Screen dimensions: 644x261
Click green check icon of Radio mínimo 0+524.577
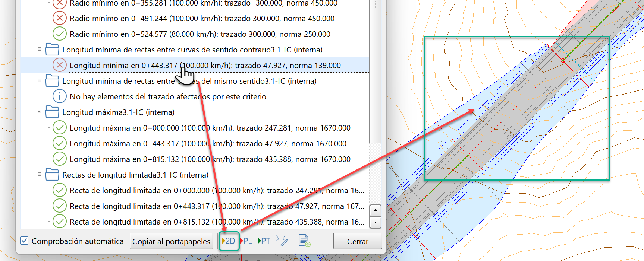pos(59,34)
